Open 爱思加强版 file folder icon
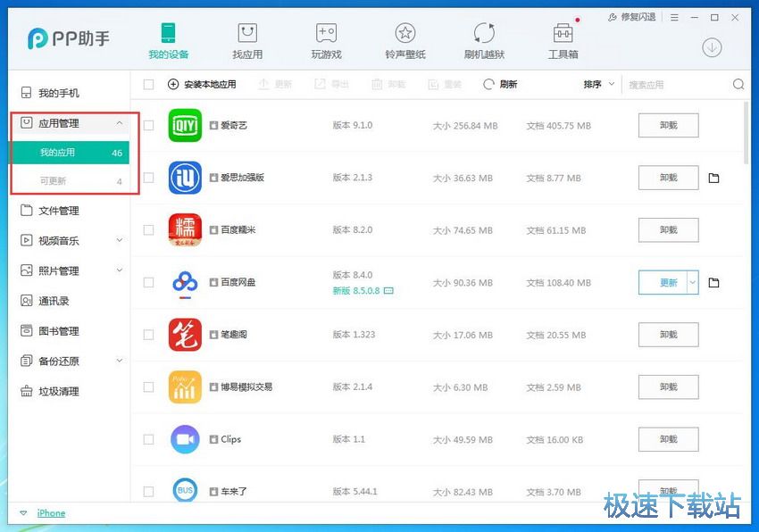This screenshot has height=532, width=759. (x=713, y=179)
